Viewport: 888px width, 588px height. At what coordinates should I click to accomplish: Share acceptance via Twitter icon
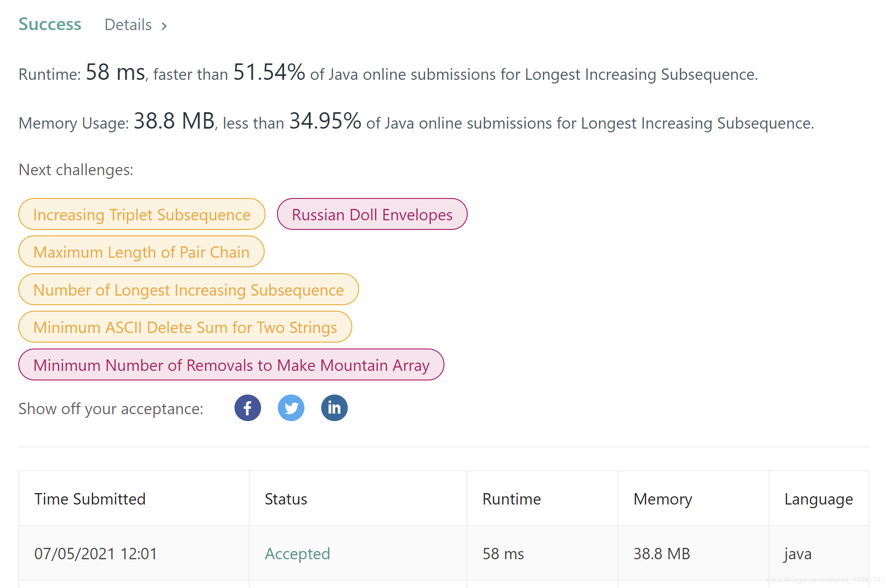[291, 408]
